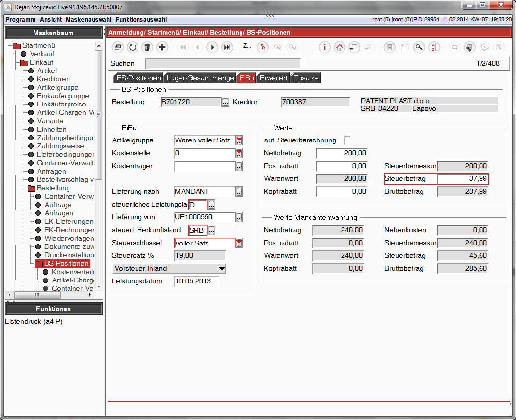Click the magnifier search icon
516x420 pixels.
419,47
